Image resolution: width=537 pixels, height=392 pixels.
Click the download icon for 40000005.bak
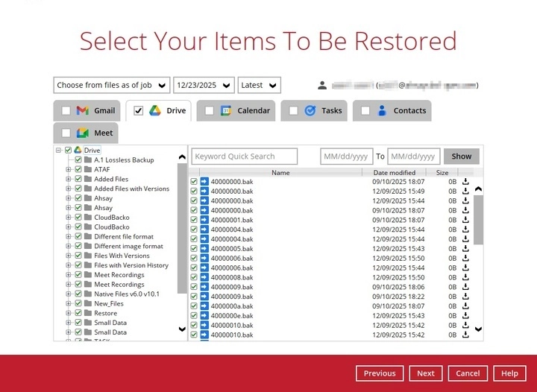coord(465,249)
